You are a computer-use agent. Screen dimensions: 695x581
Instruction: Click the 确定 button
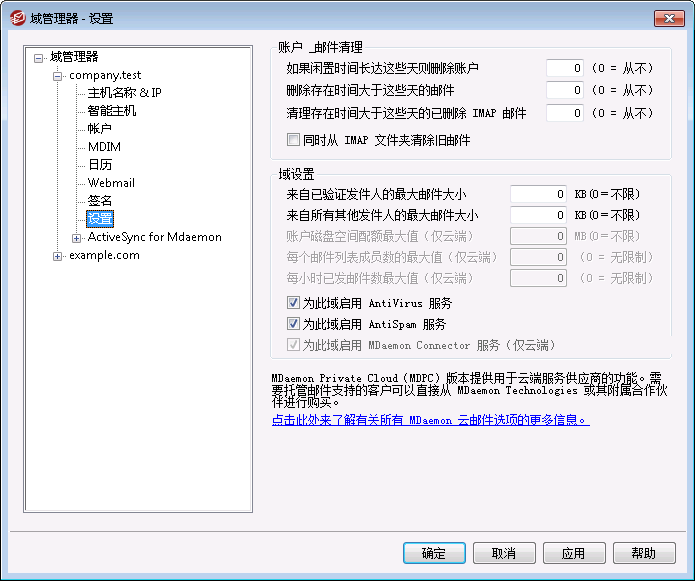(x=434, y=553)
